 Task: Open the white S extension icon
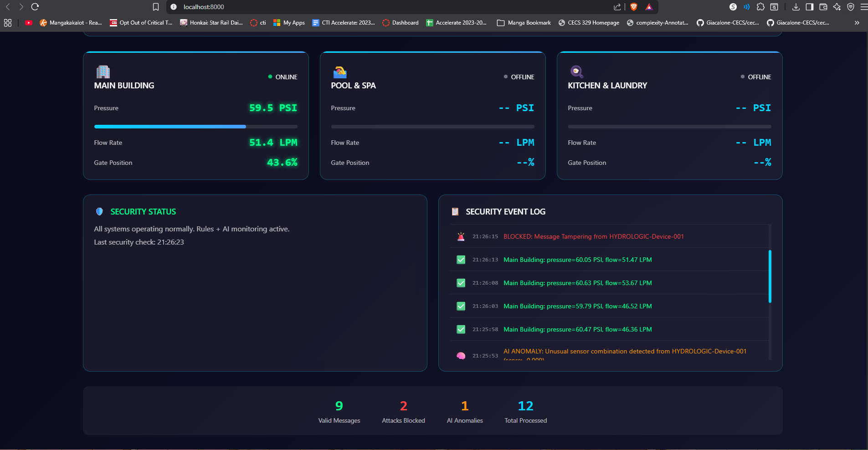(x=733, y=7)
